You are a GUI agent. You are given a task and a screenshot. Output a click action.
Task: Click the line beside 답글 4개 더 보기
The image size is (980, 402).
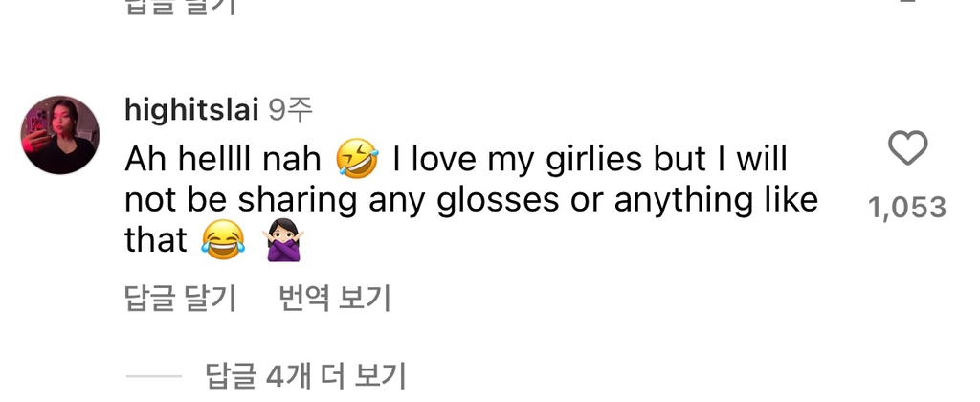pos(153,375)
